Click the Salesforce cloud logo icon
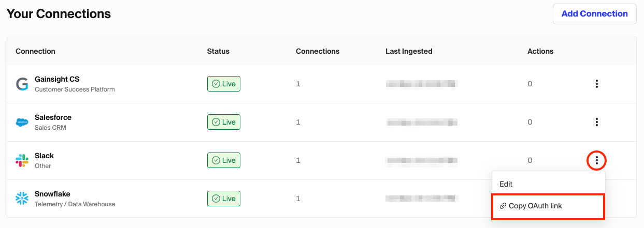The height and width of the screenshot is (228, 644). point(22,123)
